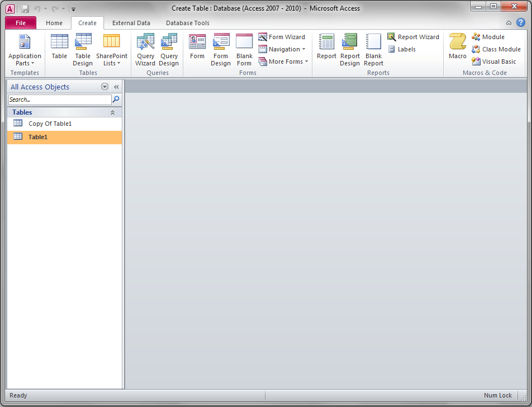Open the Undo history dropdown arrow
532x407 pixels.
coord(45,9)
